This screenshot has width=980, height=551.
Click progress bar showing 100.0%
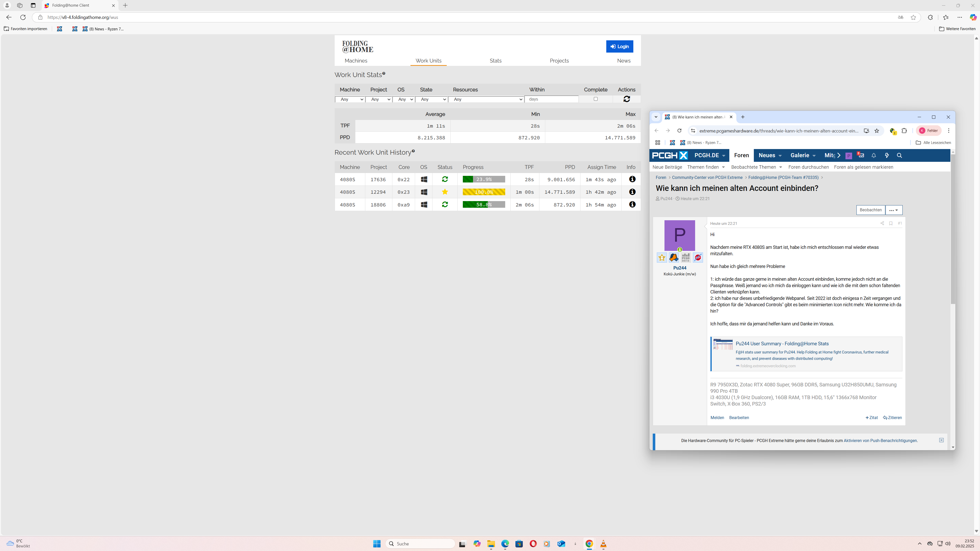(483, 192)
